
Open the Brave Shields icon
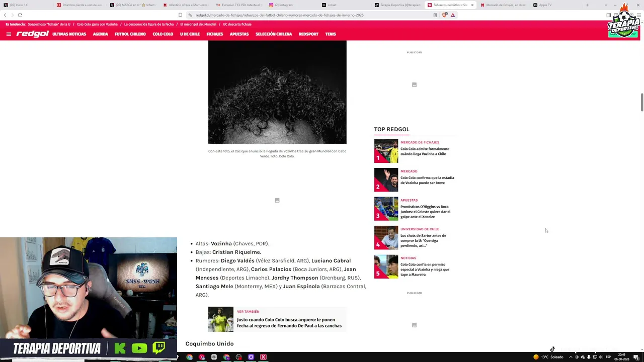pos(444,15)
